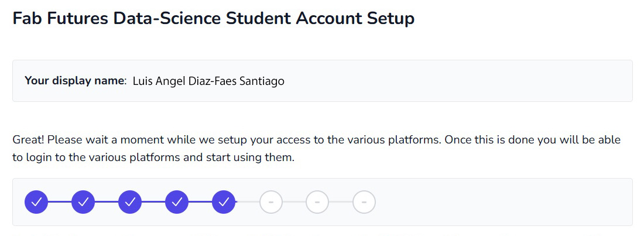Click the "to login to the various platforms" line
This screenshot has height=236, width=644.
153,158
